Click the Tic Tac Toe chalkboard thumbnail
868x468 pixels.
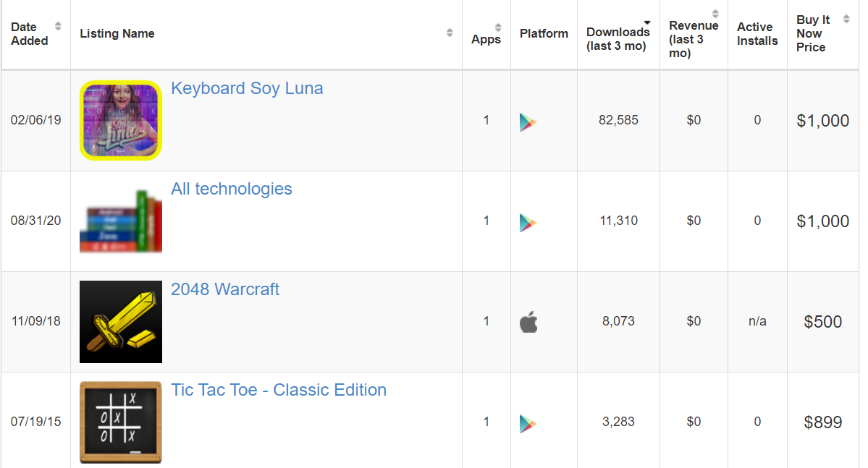121,422
